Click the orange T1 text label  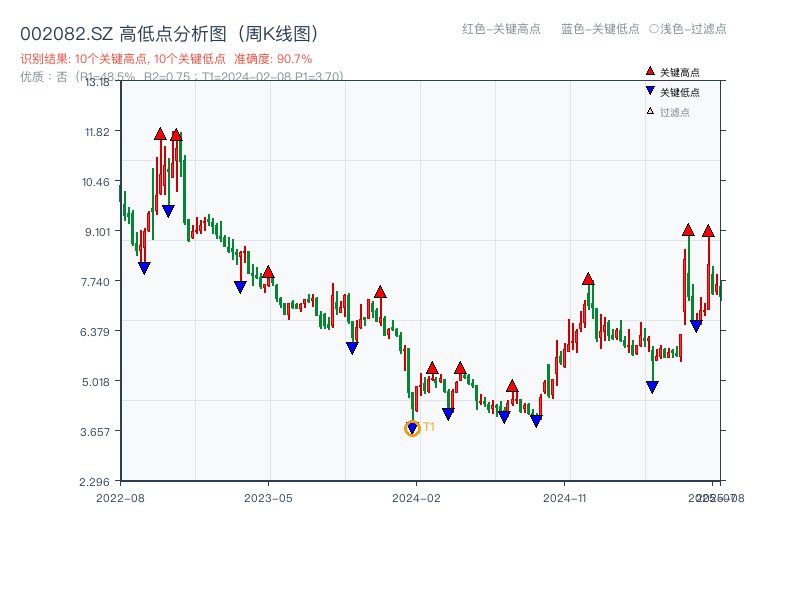pos(429,427)
